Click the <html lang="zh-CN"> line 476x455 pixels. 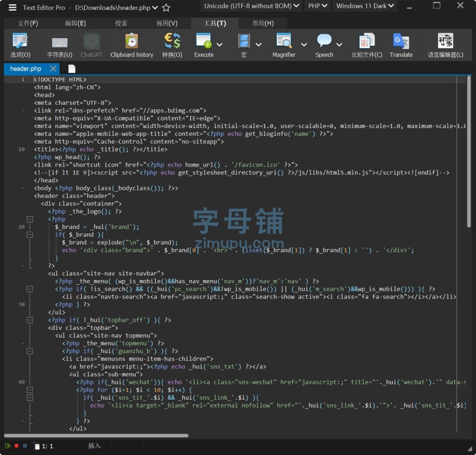click(x=67, y=87)
